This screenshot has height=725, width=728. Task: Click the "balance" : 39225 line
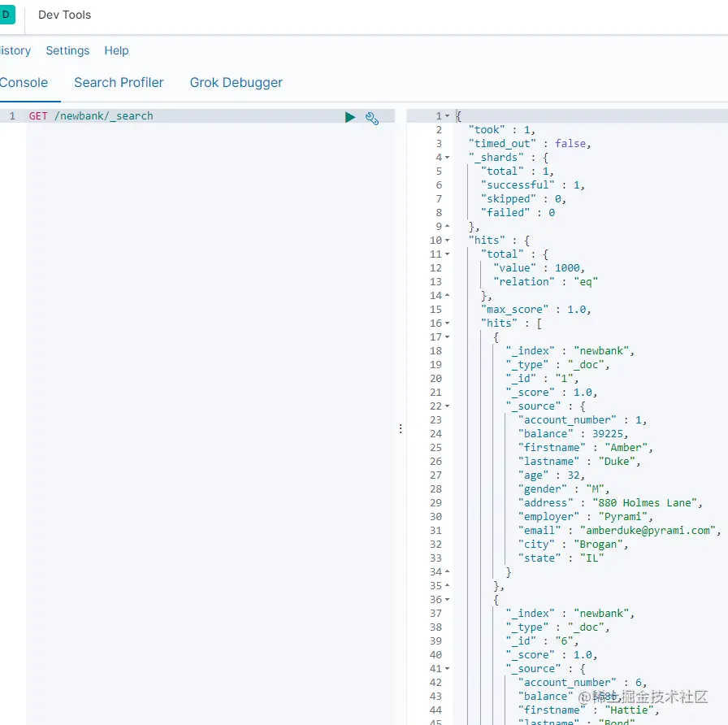573,434
